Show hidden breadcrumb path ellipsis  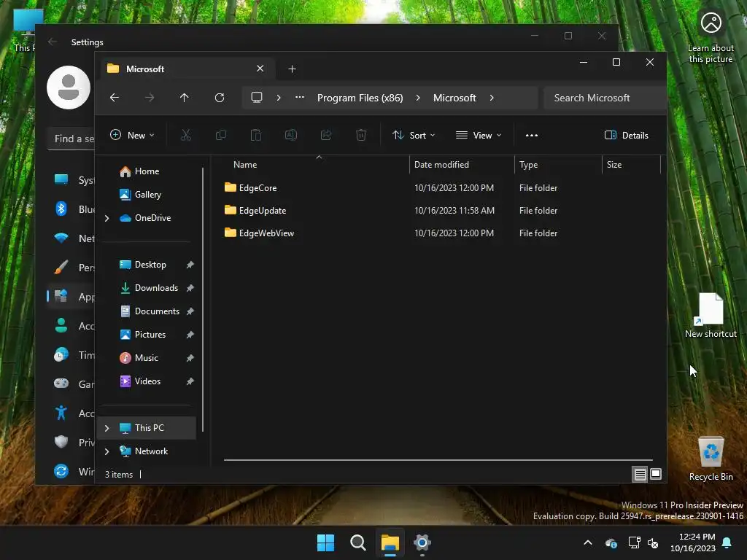pyautogui.click(x=300, y=97)
